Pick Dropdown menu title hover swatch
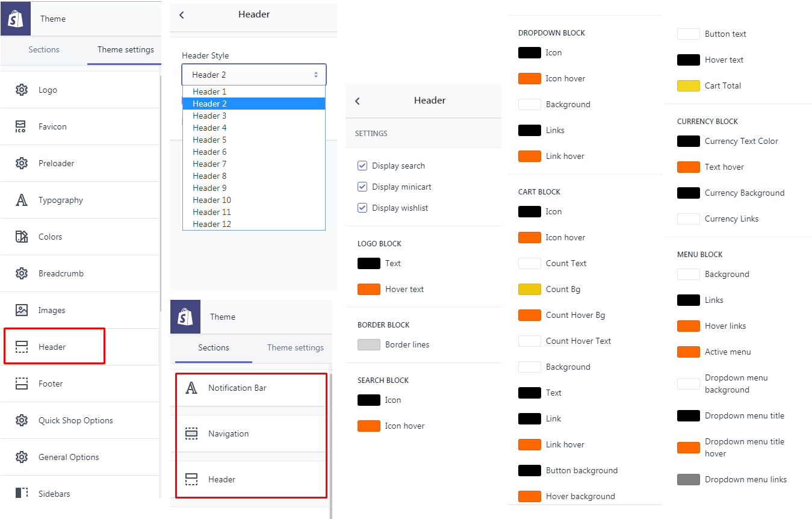Screen dimensions: 812x519 coord(689,447)
